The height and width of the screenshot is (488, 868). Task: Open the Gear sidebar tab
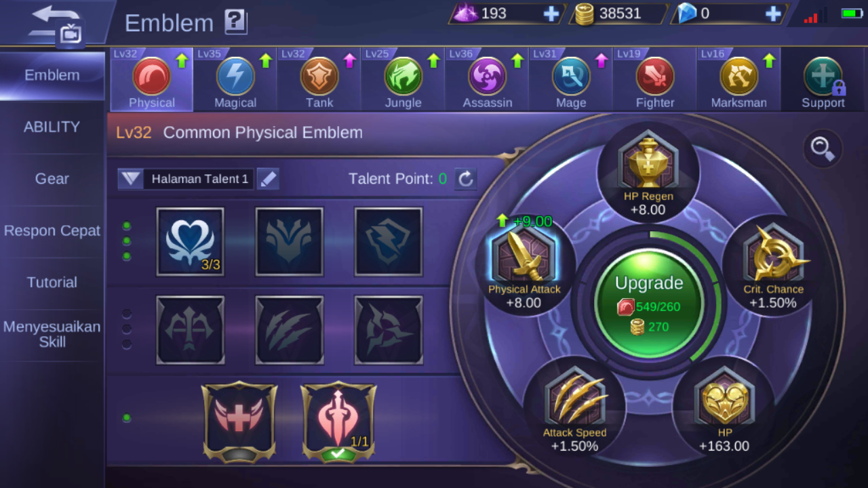52,179
